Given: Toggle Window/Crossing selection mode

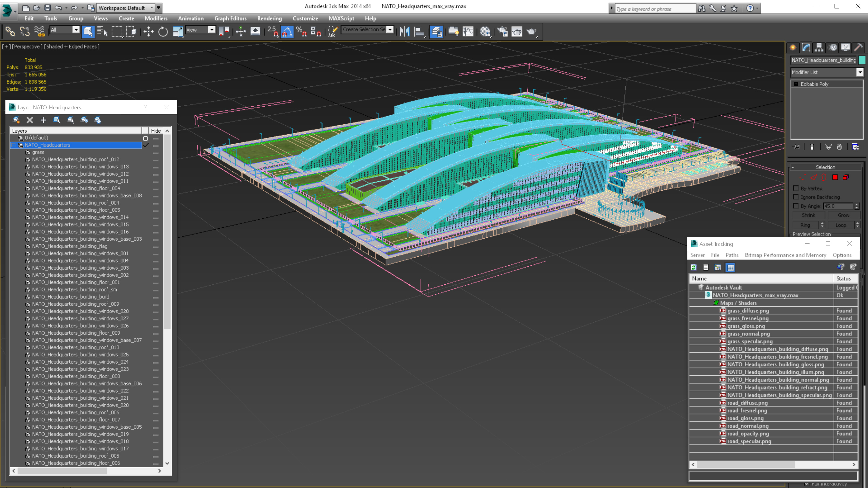Looking at the screenshot, I should click(x=131, y=31).
